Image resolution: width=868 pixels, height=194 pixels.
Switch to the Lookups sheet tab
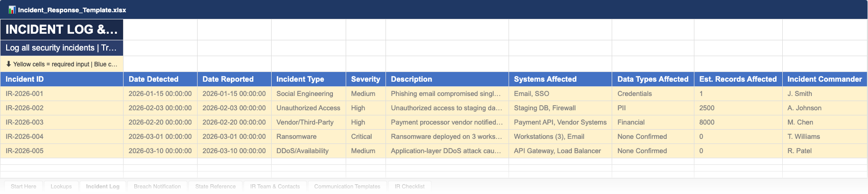pos(61,186)
